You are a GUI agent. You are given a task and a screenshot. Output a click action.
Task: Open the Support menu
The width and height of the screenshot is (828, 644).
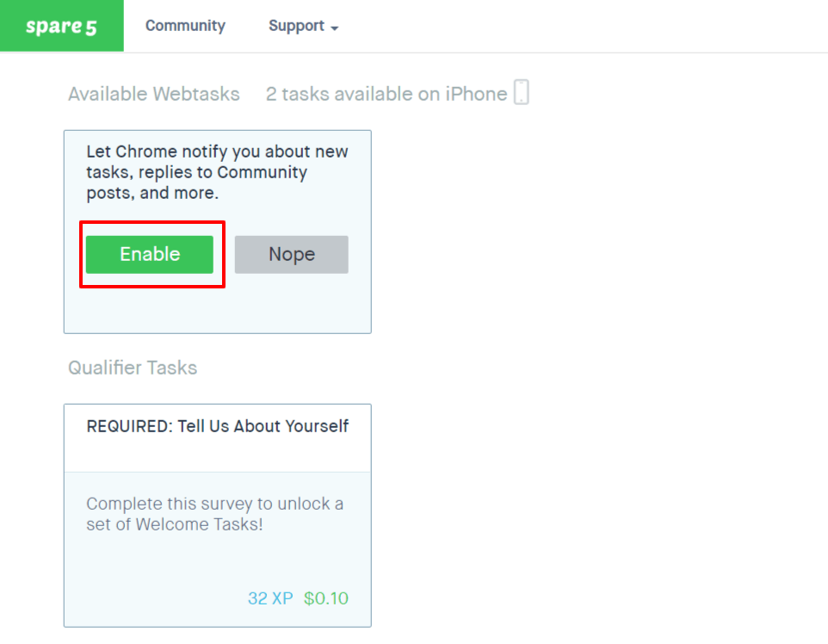[303, 26]
